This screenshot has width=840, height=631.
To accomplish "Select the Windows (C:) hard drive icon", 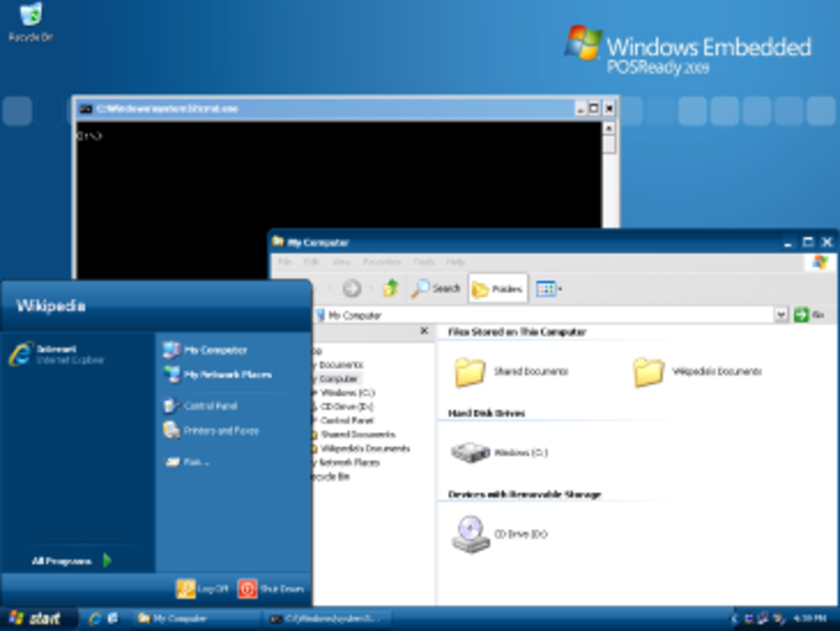I will pos(471,452).
